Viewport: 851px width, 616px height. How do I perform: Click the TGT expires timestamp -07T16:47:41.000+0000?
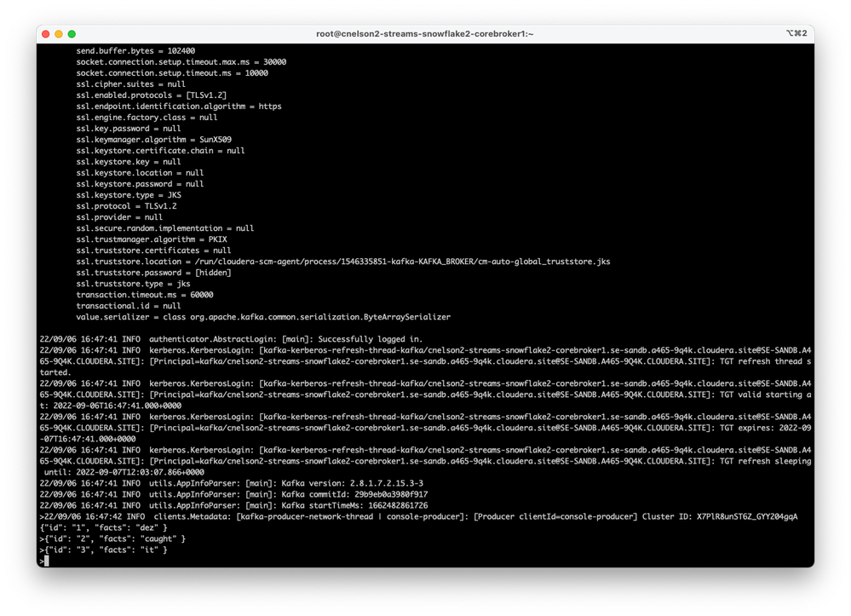[x=88, y=439]
